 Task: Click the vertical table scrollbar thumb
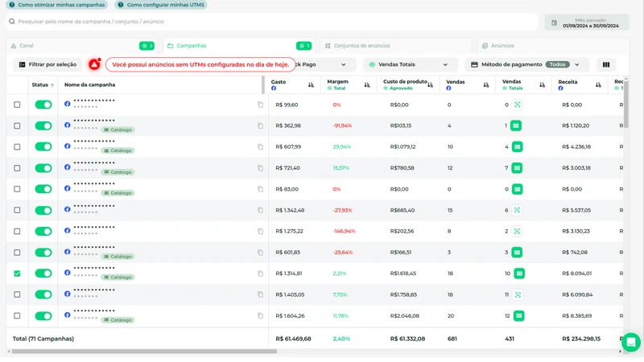click(x=626, y=105)
